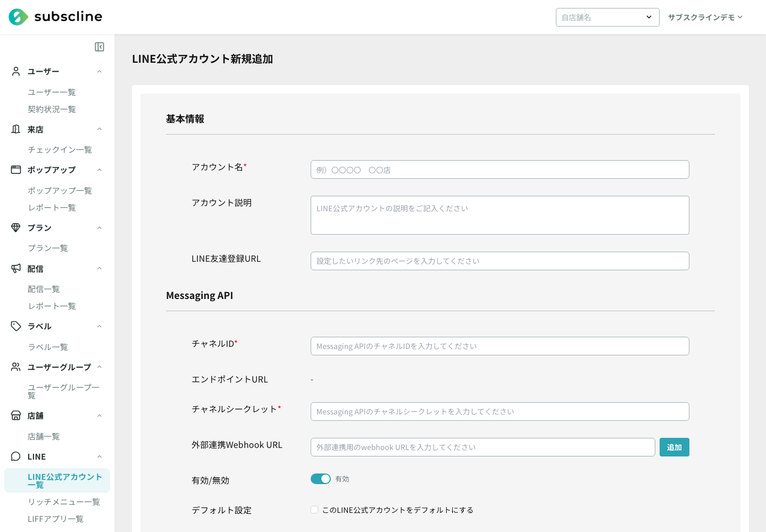Open チェックイン一覧 in sidebar
The height and width of the screenshot is (532, 766).
click(x=60, y=149)
